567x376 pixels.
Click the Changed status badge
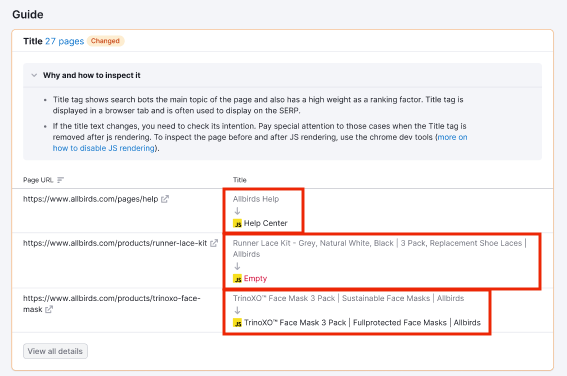tap(105, 41)
